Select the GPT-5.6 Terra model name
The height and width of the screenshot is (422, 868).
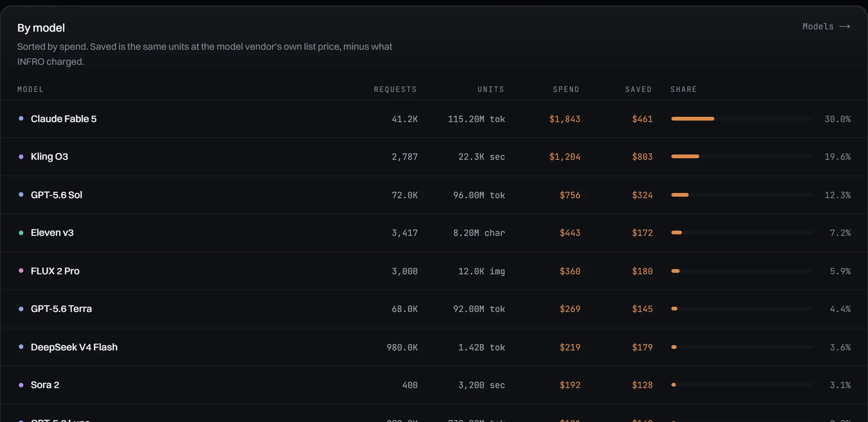(x=61, y=309)
